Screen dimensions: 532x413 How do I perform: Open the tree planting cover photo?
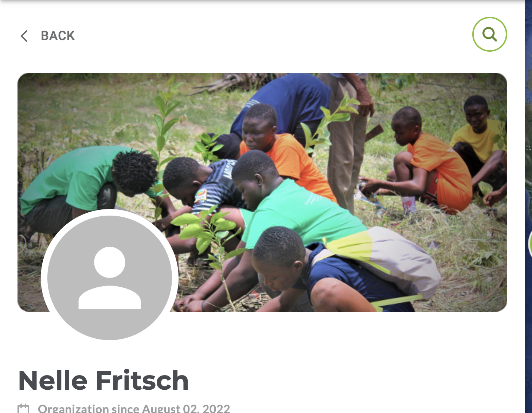click(x=262, y=192)
